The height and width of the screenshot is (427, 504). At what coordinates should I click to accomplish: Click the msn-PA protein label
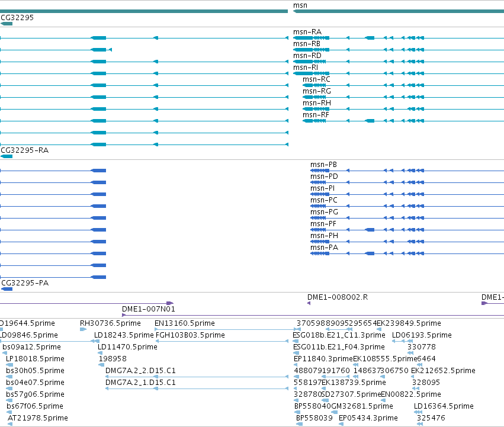click(x=324, y=248)
